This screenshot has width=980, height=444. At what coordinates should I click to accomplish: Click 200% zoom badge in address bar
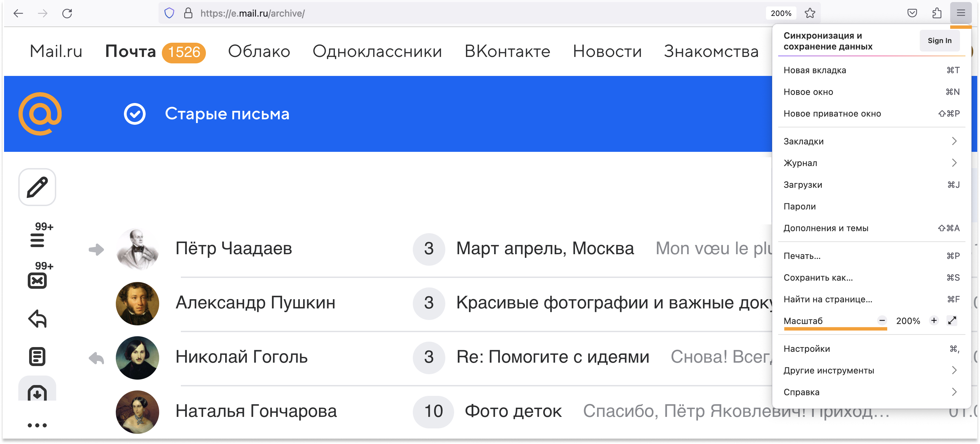pos(781,13)
